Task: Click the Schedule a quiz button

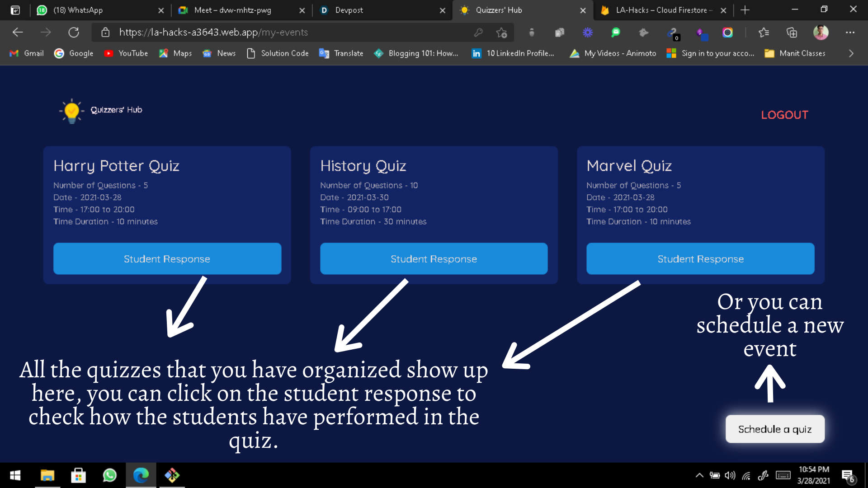Action: [775, 429]
